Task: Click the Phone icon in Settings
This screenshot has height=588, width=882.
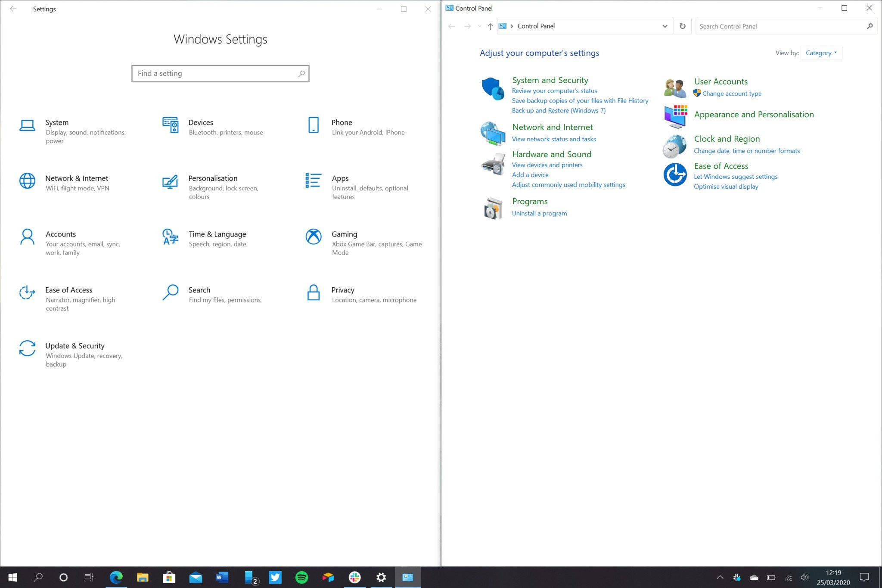Action: (314, 125)
